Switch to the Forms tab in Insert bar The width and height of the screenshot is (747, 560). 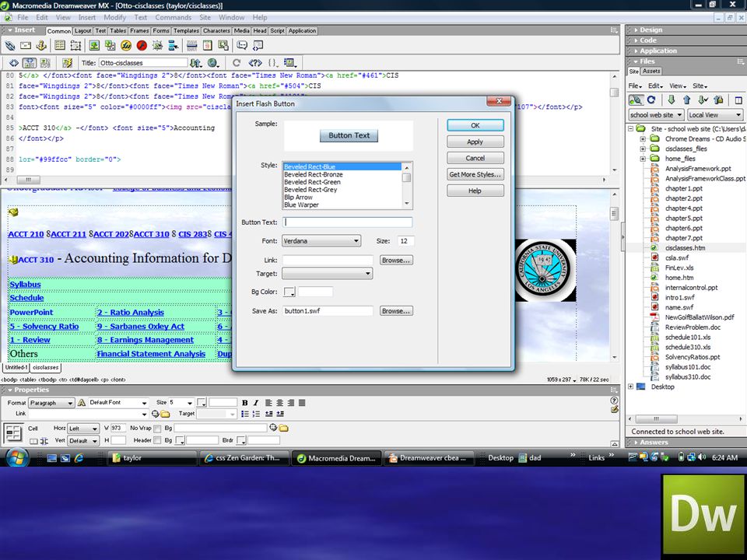coord(161,31)
